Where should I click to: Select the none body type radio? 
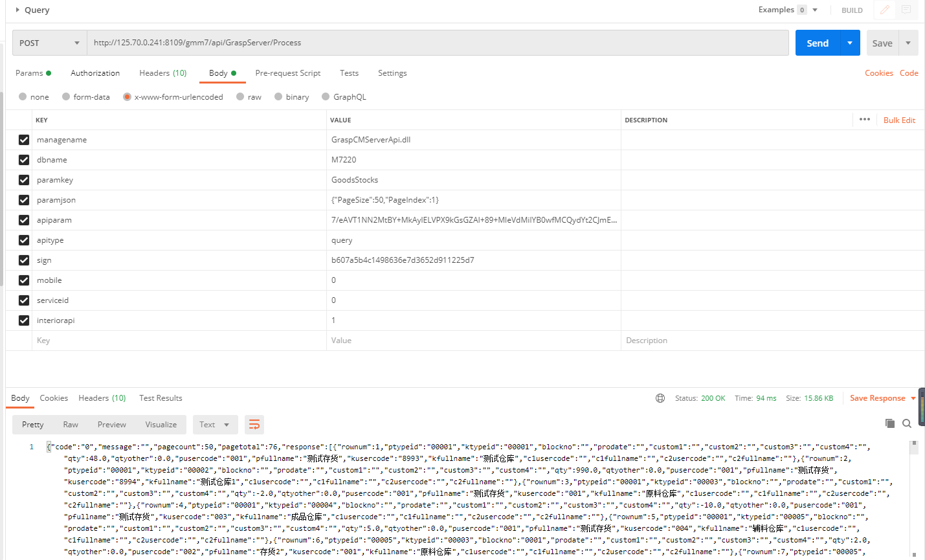pyautogui.click(x=23, y=97)
